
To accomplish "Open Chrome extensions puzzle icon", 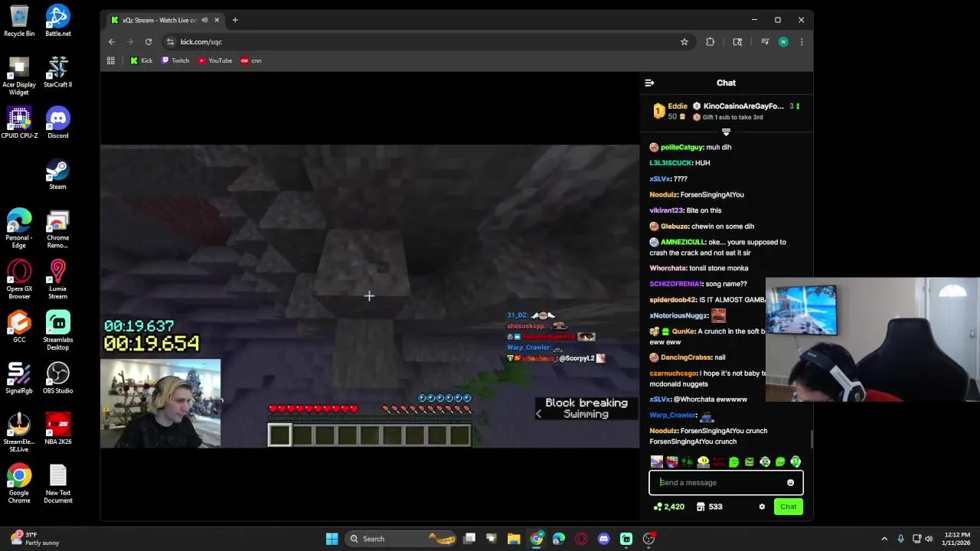I will tap(710, 42).
